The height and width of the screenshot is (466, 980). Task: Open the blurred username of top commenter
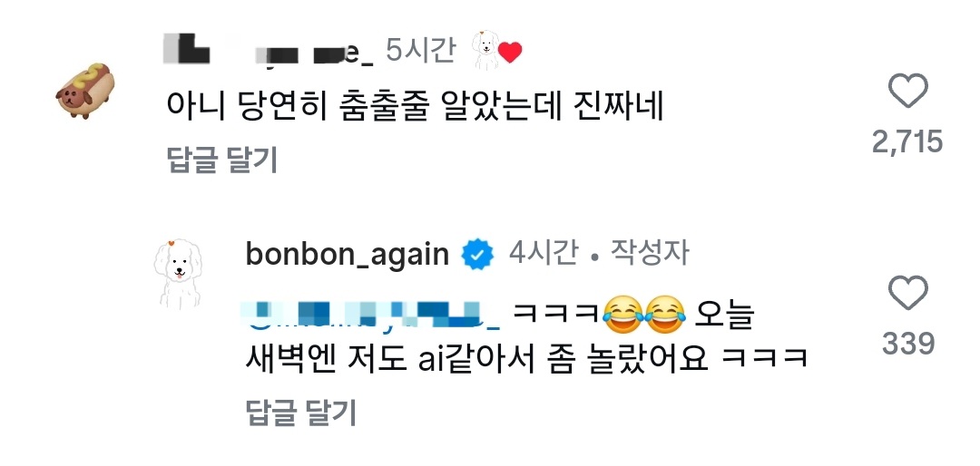pos(269,51)
